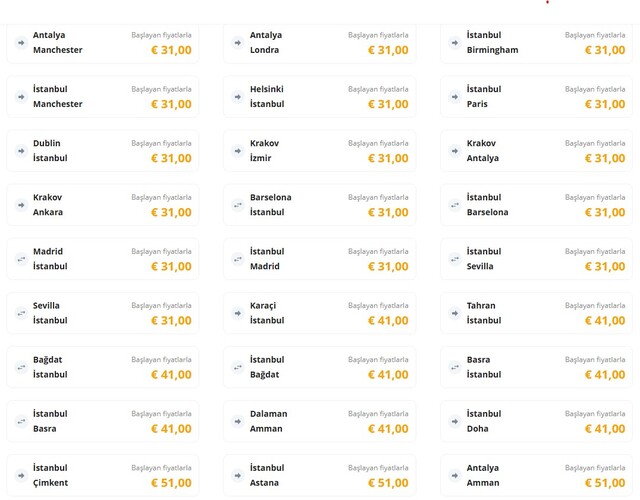Open the Antalya to Londra flight card
The image size is (640, 500).
tap(319, 43)
